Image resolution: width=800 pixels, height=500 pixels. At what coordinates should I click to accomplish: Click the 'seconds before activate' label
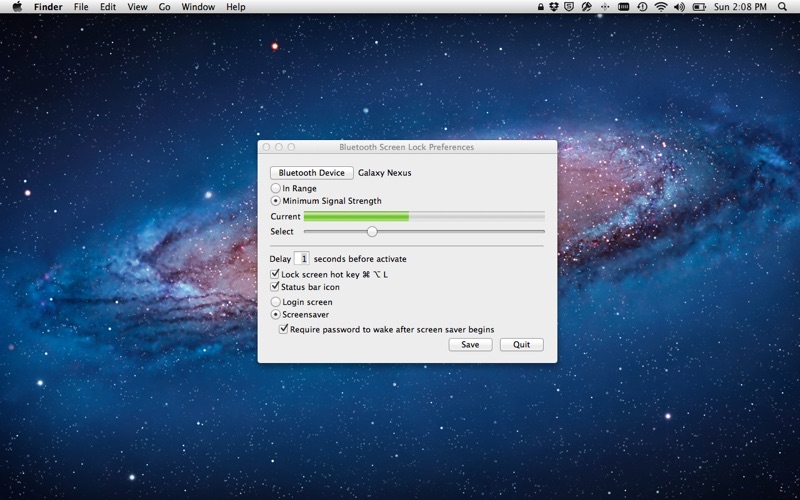coord(360,259)
